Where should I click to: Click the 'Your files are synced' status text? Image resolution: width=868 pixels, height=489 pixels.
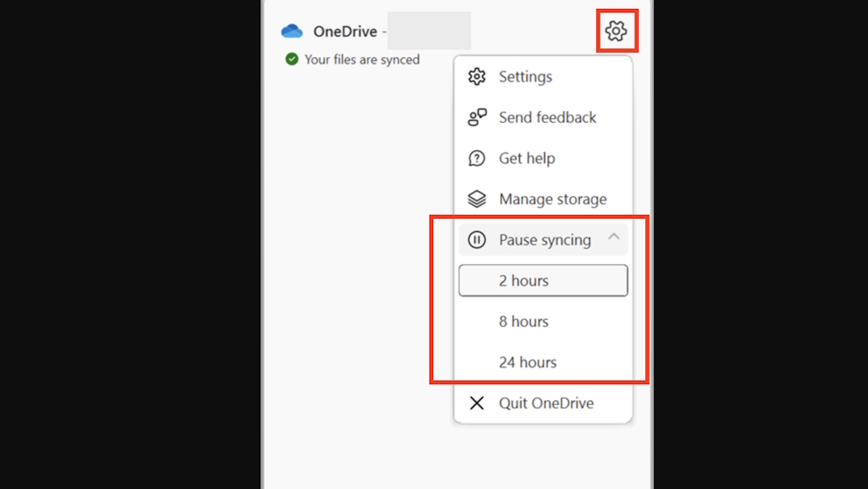[x=362, y=59]
